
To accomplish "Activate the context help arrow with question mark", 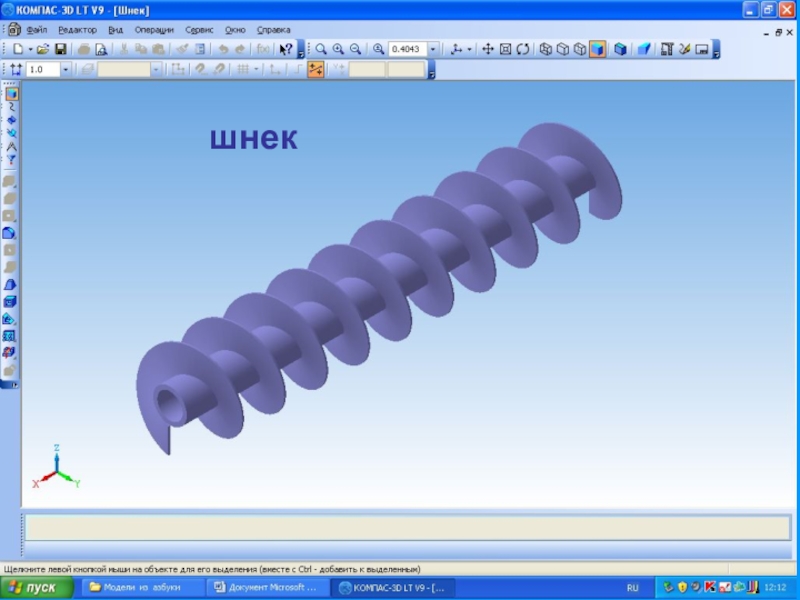I will tap(286, 49).
